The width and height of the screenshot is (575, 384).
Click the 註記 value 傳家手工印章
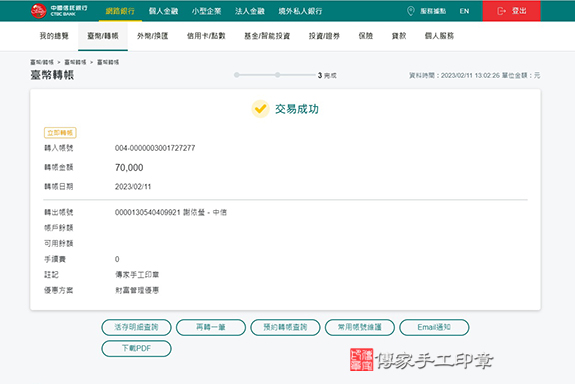(x=137, y=274)
